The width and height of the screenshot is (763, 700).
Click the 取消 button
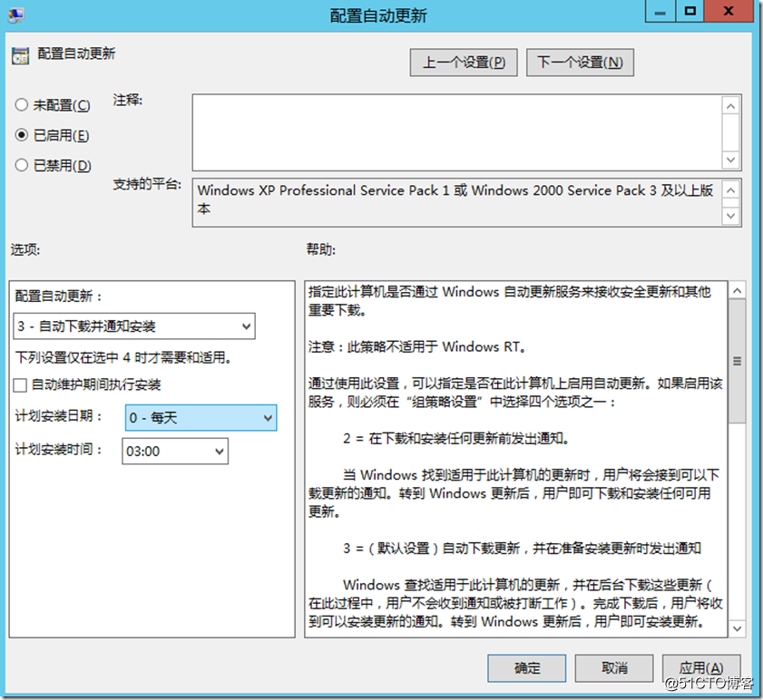[614, 668]
